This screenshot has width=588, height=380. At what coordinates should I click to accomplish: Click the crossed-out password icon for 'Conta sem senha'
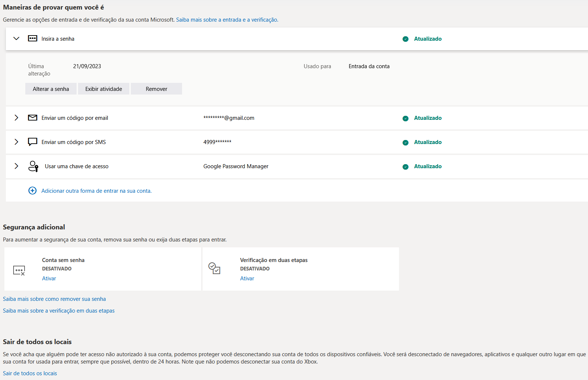point(19,270)
